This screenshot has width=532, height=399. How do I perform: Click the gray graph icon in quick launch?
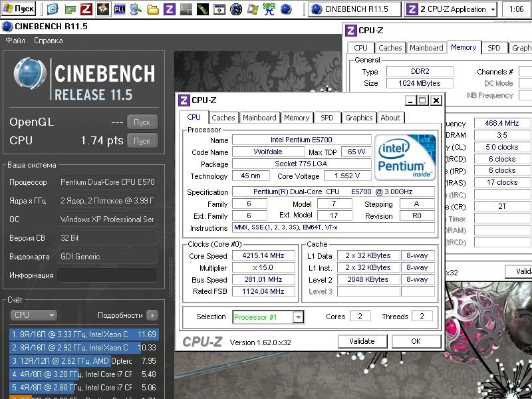pyautogui.click(x=186, y=9)
